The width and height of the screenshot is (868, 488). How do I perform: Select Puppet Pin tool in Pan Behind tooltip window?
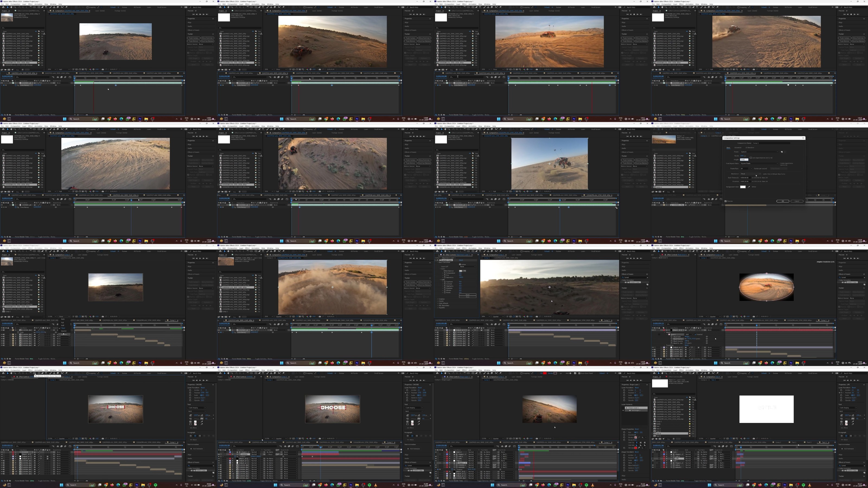click(67, 373)
